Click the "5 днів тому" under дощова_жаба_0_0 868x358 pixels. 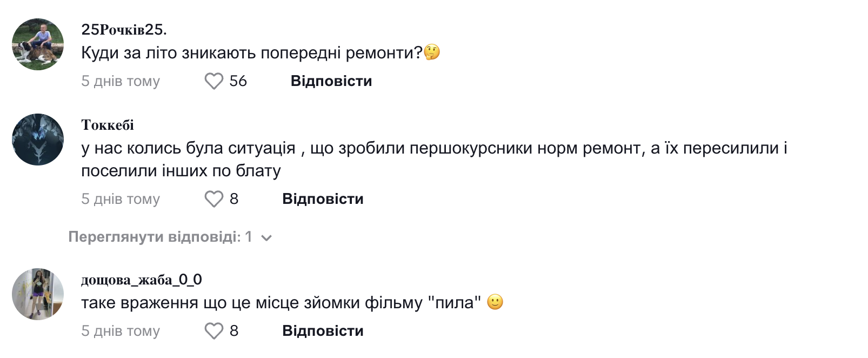tap(121, 331)
